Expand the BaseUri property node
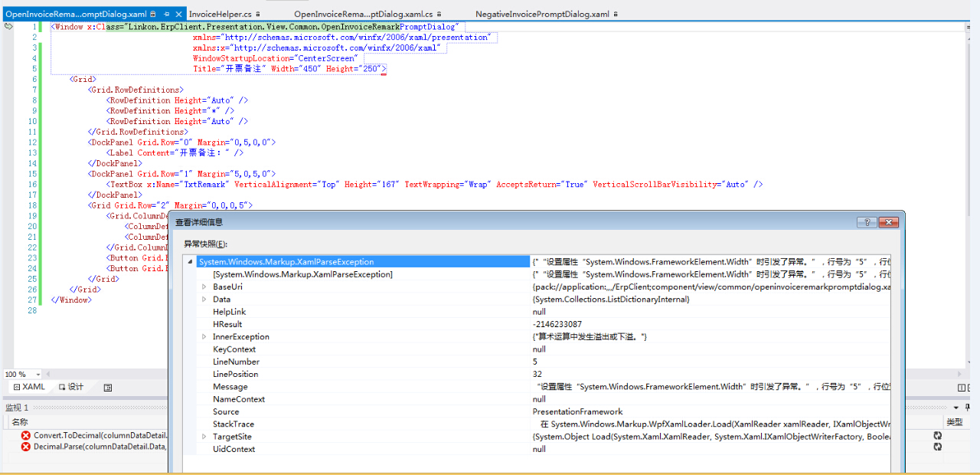This screenshot has height=475, width=980. [x=204, y=287]
